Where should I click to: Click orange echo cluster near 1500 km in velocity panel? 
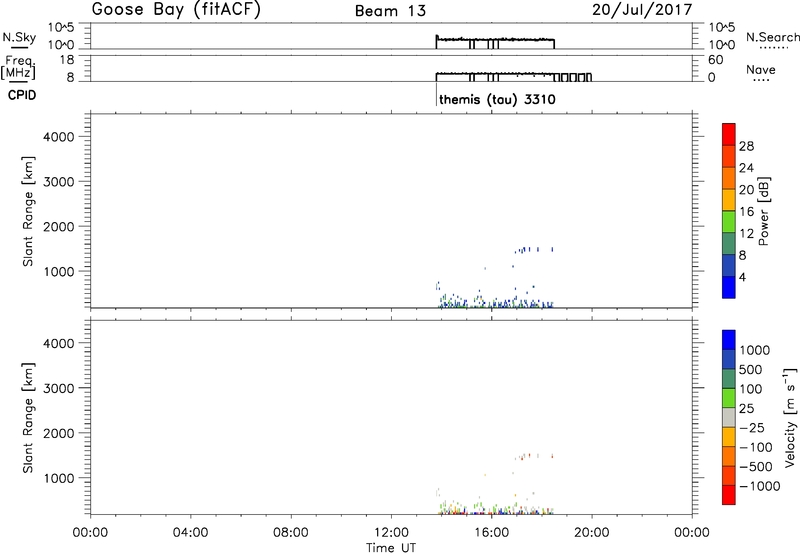pyautogui.click(x=534, y=456)
